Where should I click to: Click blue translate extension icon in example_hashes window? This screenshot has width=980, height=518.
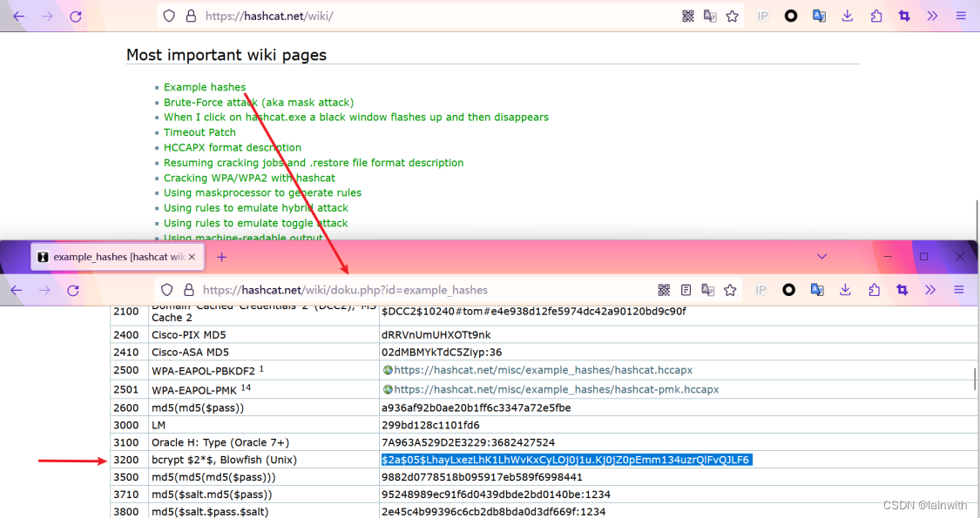coord(817,290)
